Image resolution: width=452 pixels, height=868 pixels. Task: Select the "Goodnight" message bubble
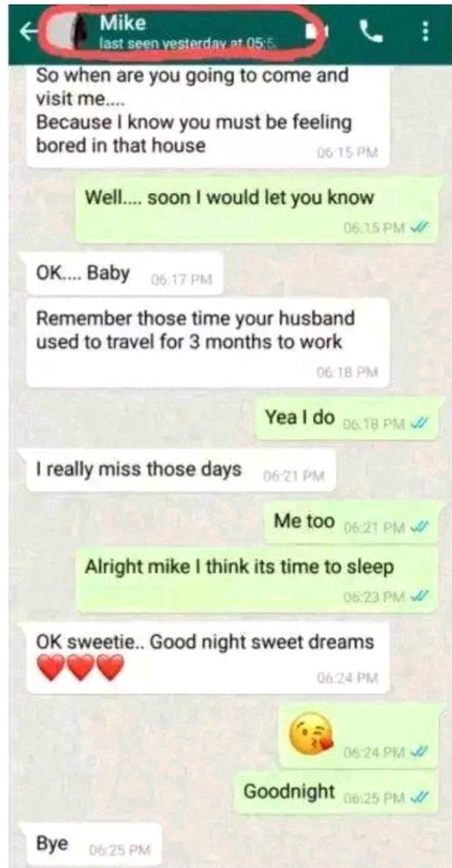(337, 793)
